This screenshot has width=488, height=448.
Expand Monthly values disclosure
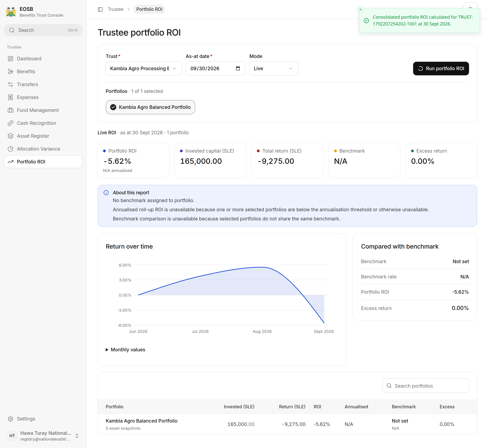click(x=125, y=350)
